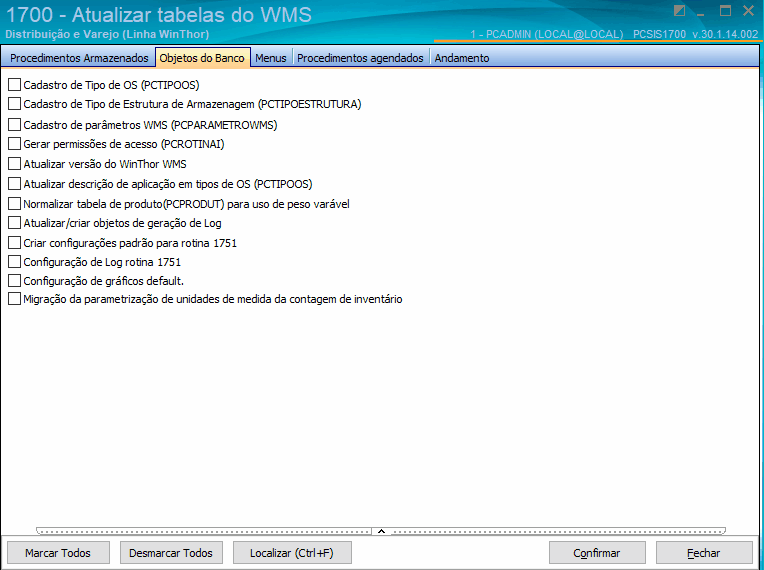Click the PCSIS1700 version text in header

coord(695,34)
